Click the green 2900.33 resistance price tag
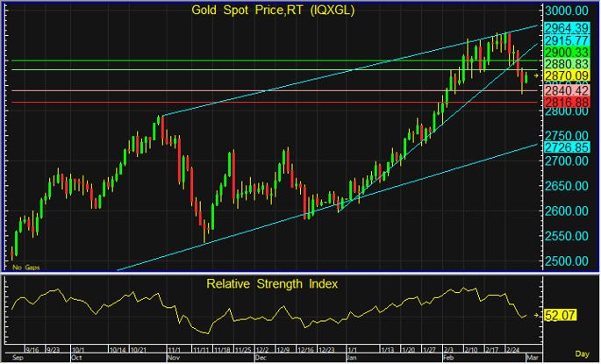 (x=567, y=53)
